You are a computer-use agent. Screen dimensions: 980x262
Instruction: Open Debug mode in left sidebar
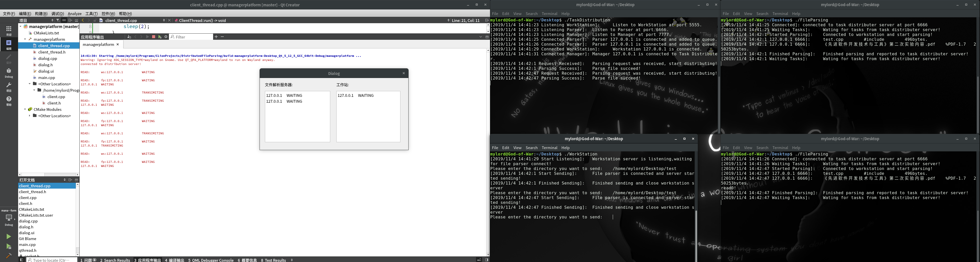(x=9, y=73)
